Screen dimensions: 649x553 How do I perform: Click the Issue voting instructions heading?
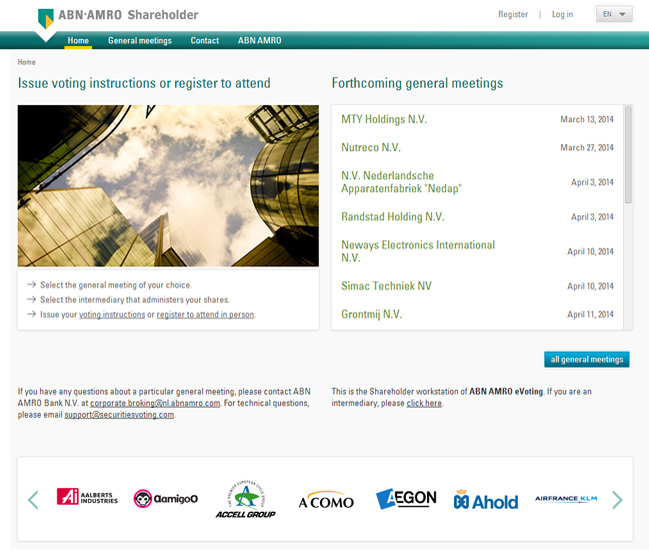point(144,83)
